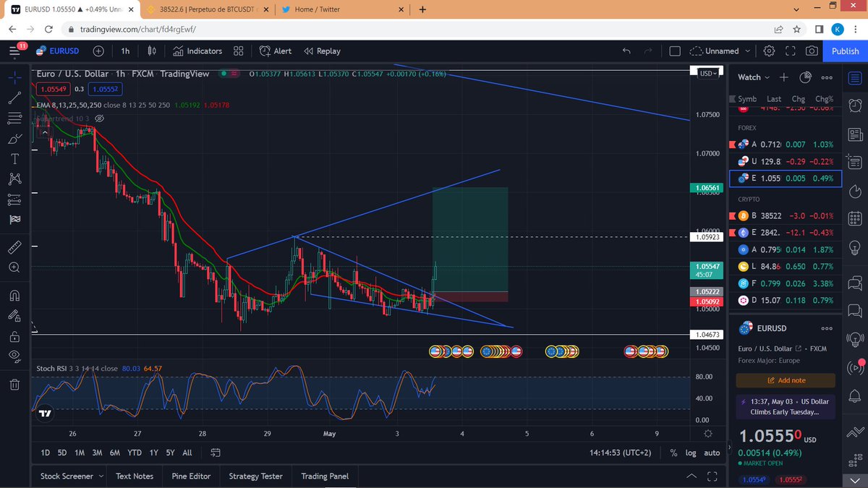Screen dimensions: 868x488
Task: Take a chart snapshot with camera icon
Action: [x=812, y=51]
